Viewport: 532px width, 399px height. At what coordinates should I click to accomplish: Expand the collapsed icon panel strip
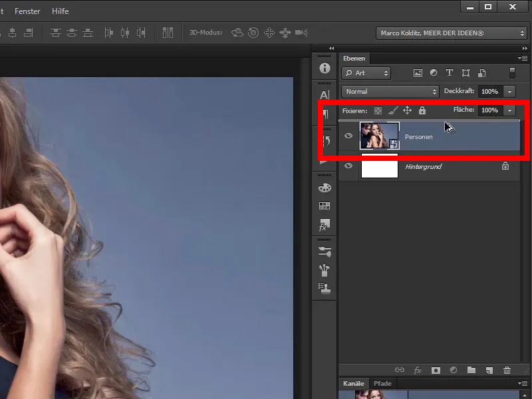click(x=331, y=49)
